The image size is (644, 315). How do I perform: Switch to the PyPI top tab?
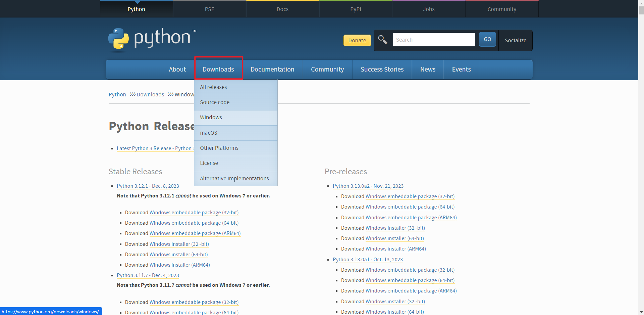tap(356, 9)
